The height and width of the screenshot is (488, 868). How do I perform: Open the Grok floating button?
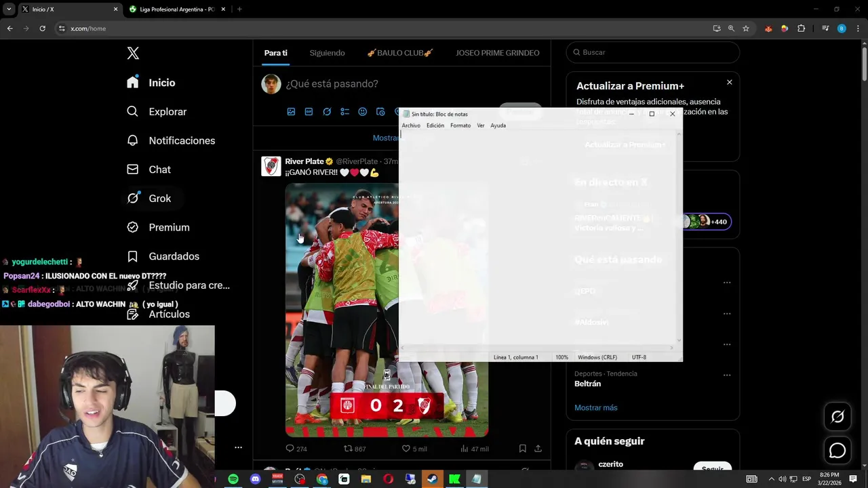tap(837, 417)
